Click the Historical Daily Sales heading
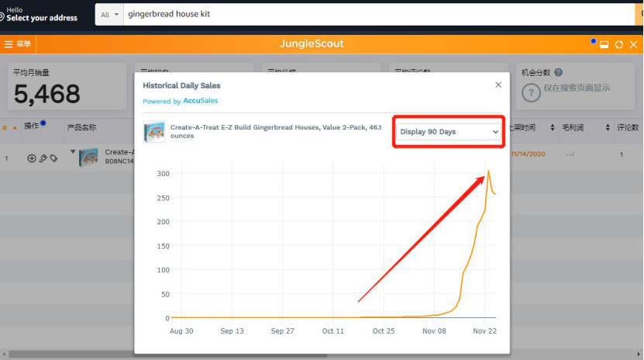This screenshot has width=644, height=360. (x=181, y=85)
